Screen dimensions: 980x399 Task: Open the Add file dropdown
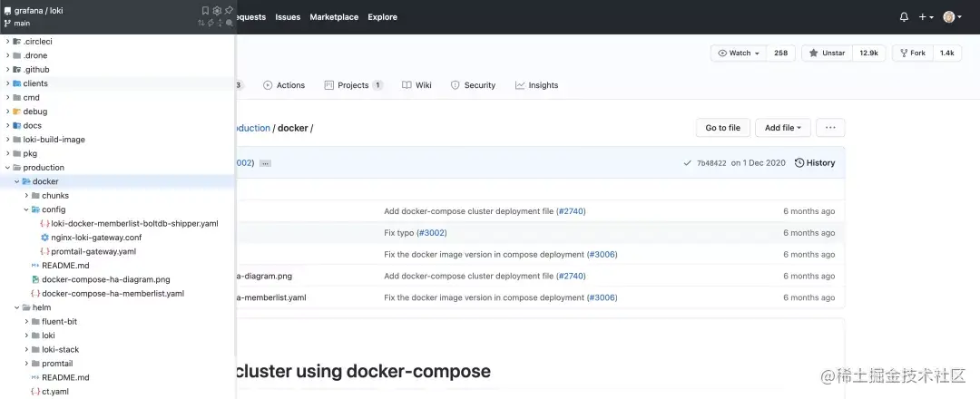coord(782,128)
